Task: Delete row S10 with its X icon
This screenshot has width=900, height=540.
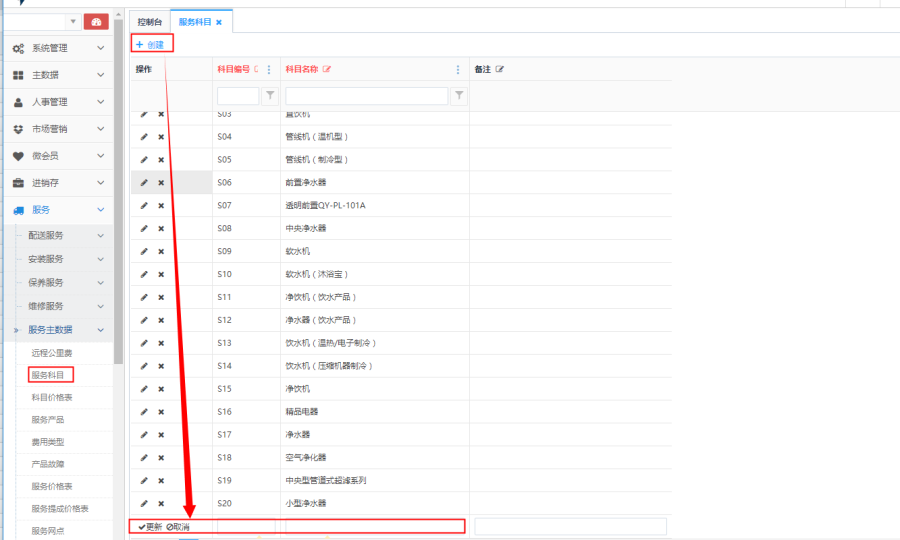Action: tap(161, 275)
